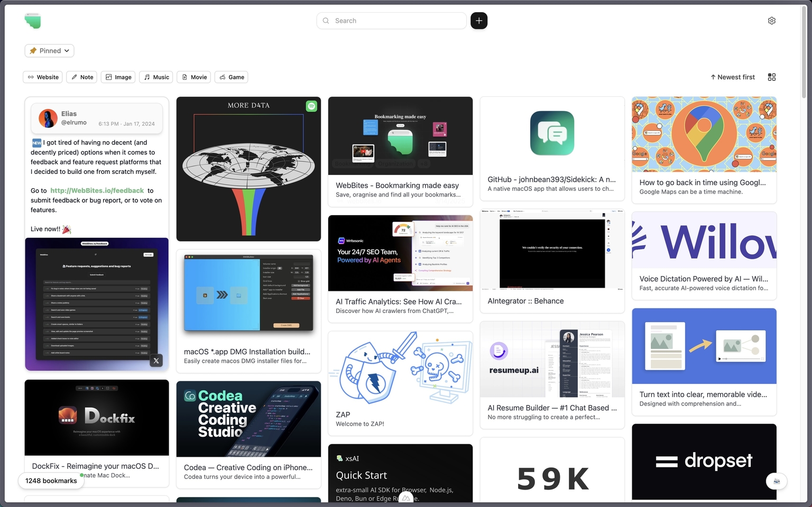
Task: Click the WebBites logo icon
Action: pos(33,21)
